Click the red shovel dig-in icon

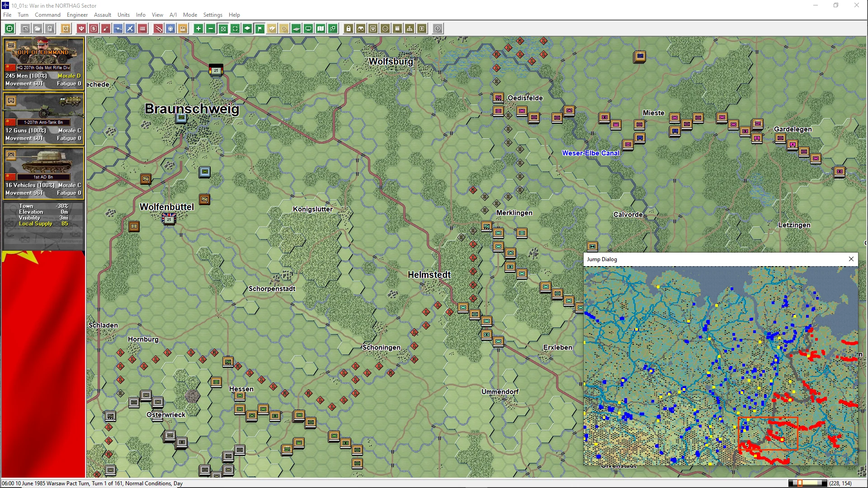106,29
